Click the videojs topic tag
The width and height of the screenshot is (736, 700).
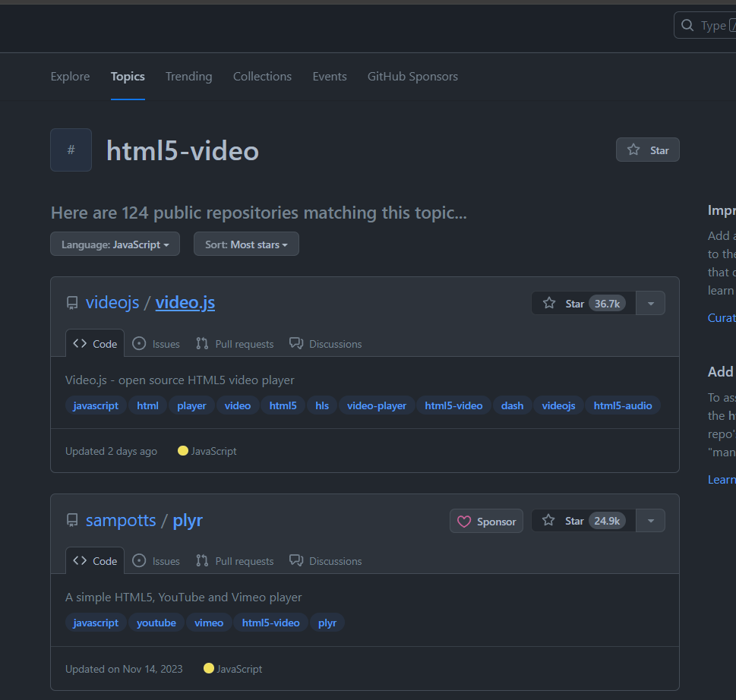(558, 405)
